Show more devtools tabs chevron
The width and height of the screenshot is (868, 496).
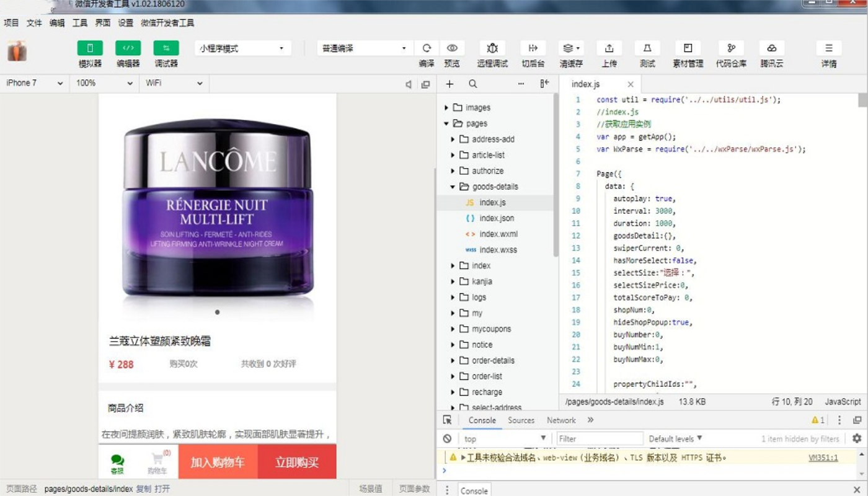tap(590, 420)
